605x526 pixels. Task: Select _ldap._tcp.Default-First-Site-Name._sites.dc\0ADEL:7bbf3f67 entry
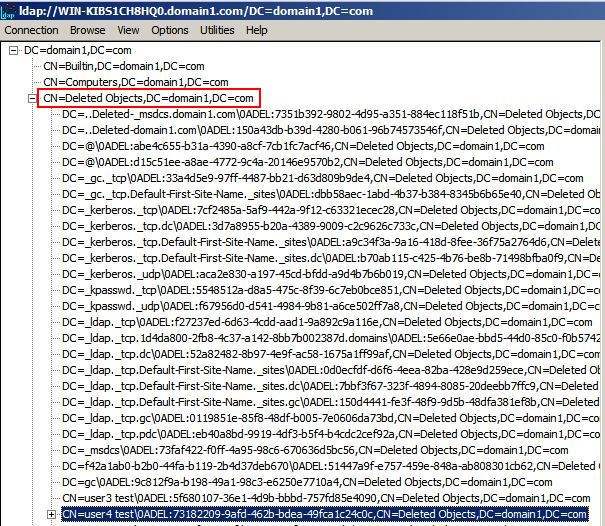[331, 386]
